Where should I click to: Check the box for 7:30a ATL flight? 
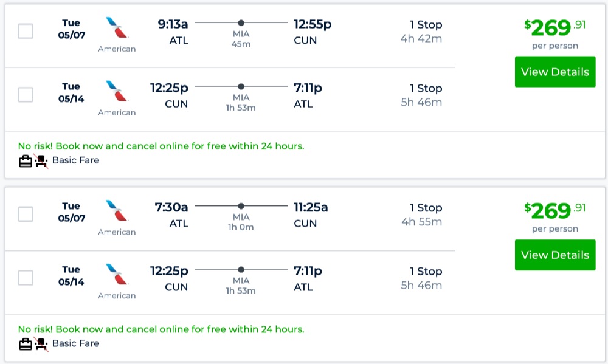26,214
